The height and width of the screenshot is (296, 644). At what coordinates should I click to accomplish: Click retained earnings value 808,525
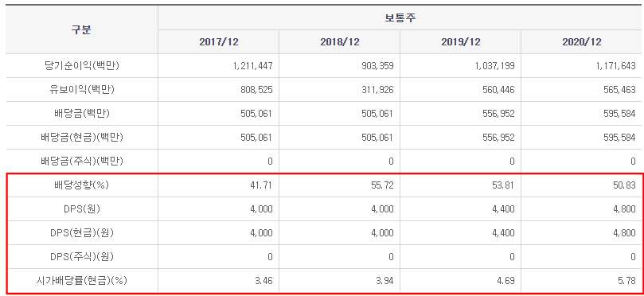[256, 89]
